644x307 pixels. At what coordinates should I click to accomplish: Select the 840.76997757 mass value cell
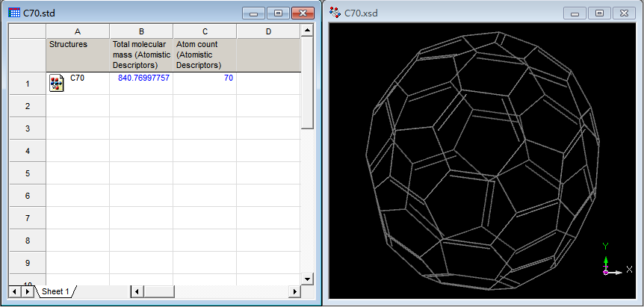pyautogui.click(x=141, y=84)
